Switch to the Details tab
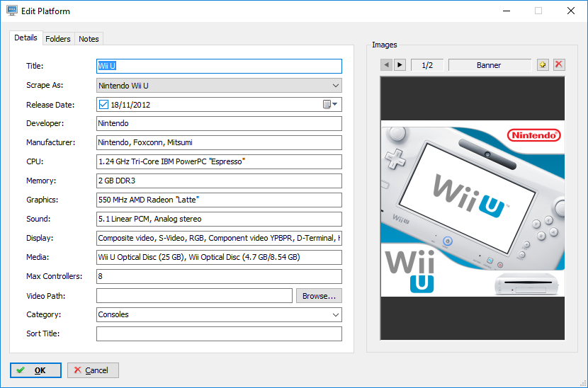The width and height of the screenshot is (588, 388). pos(26,38)
